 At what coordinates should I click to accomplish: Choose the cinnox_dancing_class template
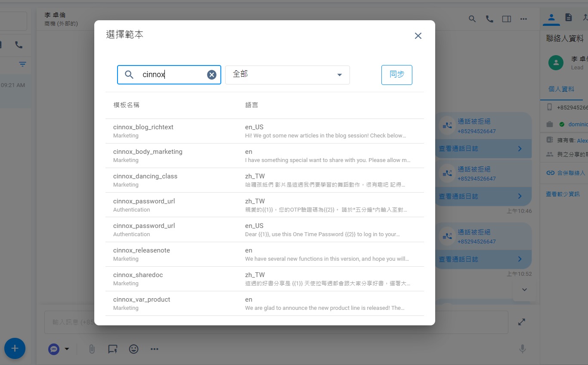(x=265, y=180)
